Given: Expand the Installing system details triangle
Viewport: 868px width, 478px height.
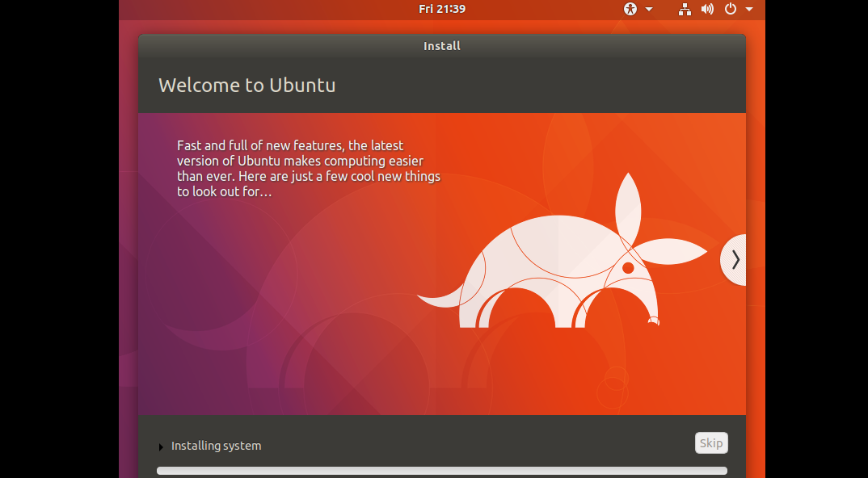Looking at the screenshot, I should (161, 447).
